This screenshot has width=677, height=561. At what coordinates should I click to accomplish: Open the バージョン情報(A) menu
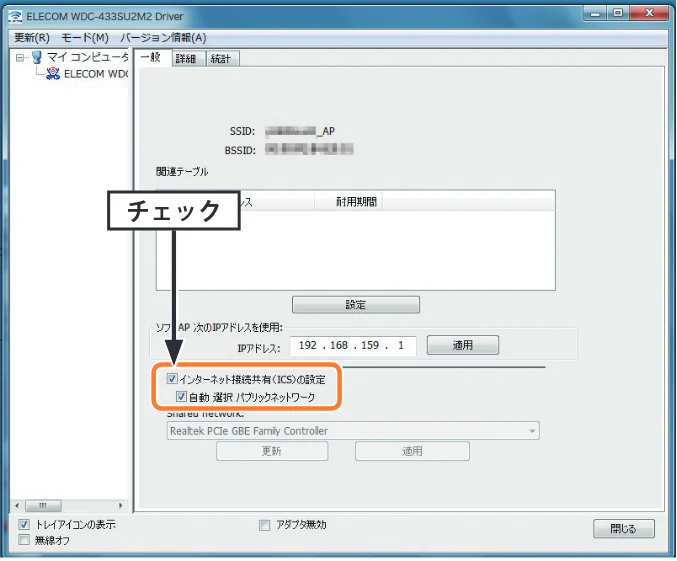(163, 38)
